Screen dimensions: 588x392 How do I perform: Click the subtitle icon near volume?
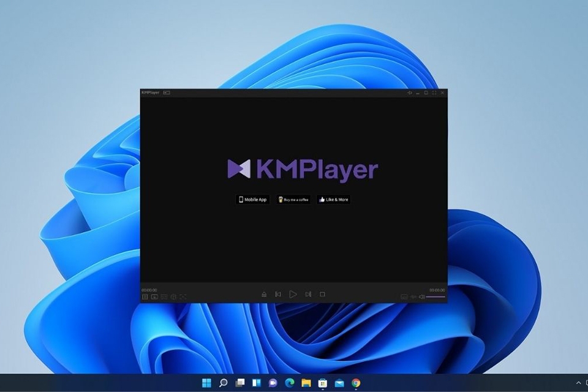(404, 296)
